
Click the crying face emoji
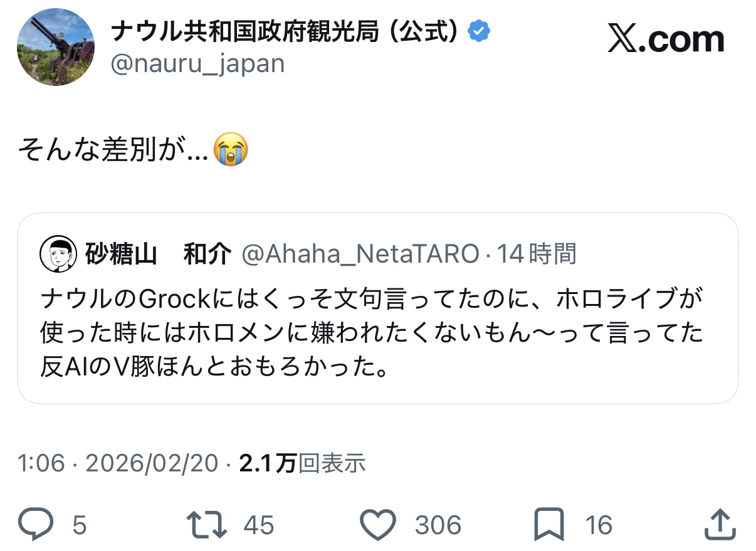(231, 150)
